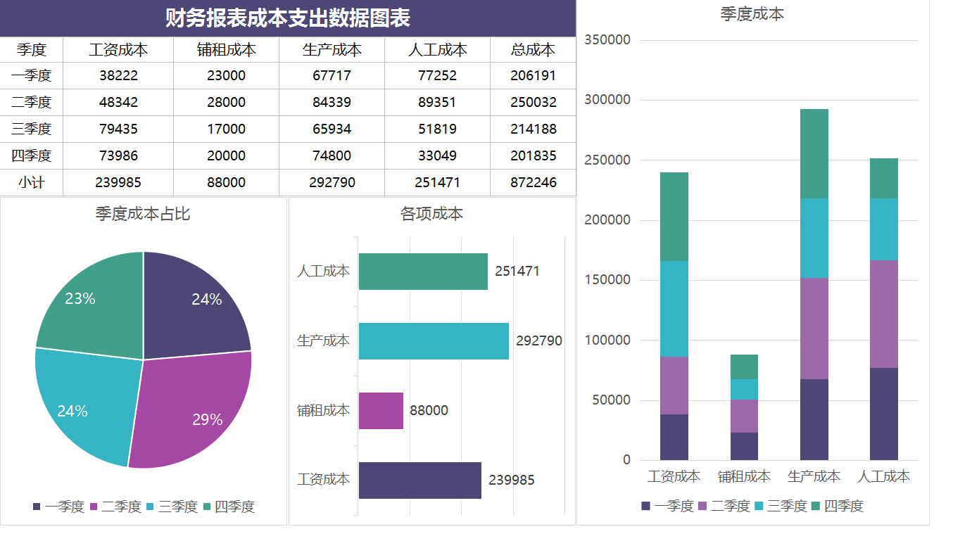Image resolution: width=953 pixels, height=560 pixels.
Task: Click the 350000 axis label
Action: (x=607, y=40)
